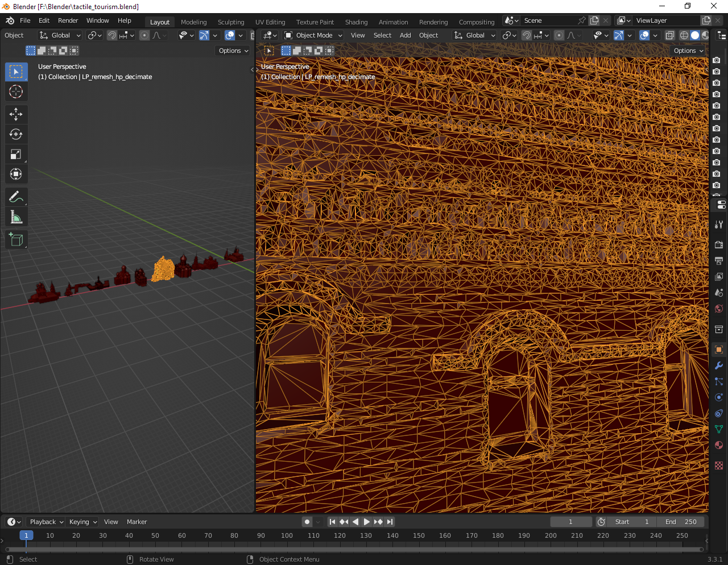Toggle overlays in right viewport header
Screen dimensions: 728x565
(644, 35)
